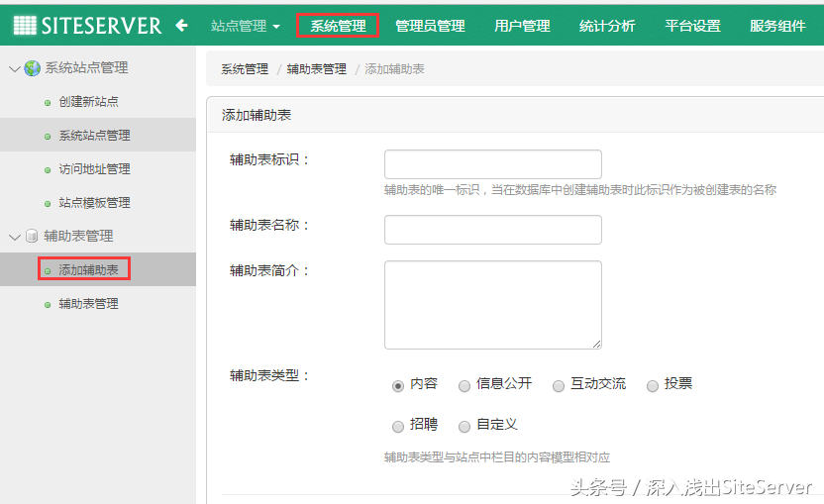Click the 添加辅助表 breadcrumb text
Image resolution: width=824 pixels, height=504 pixels.
[394, 69]
